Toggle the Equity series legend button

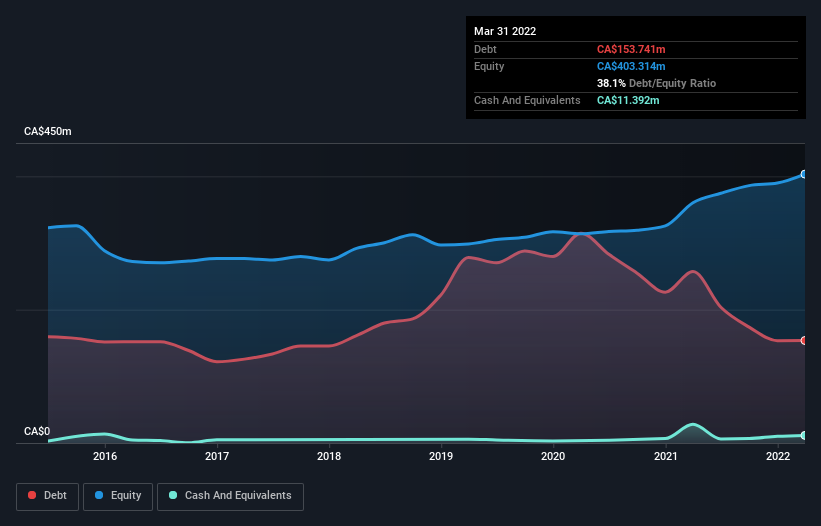click(x=118, y=496)
